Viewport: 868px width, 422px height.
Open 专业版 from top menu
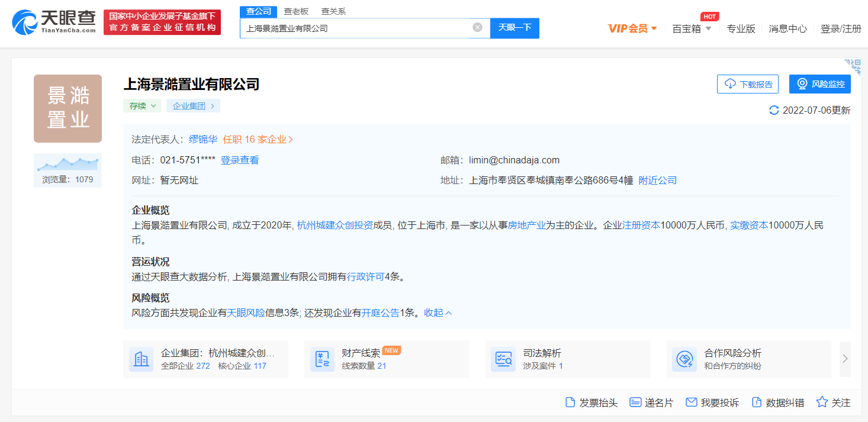click(x=741, y=28)
